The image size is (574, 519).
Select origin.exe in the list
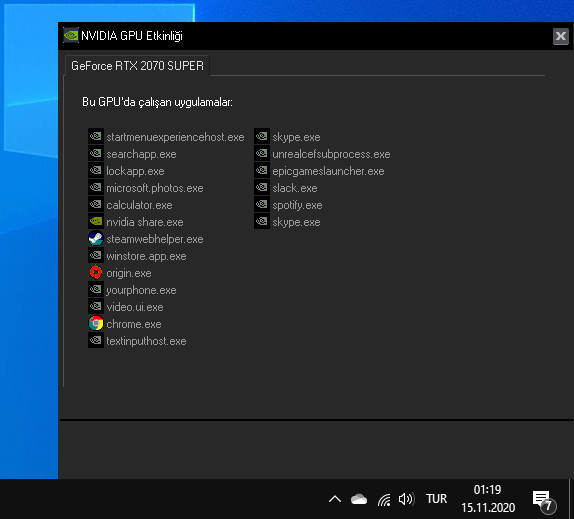click(x=128, y=273)
